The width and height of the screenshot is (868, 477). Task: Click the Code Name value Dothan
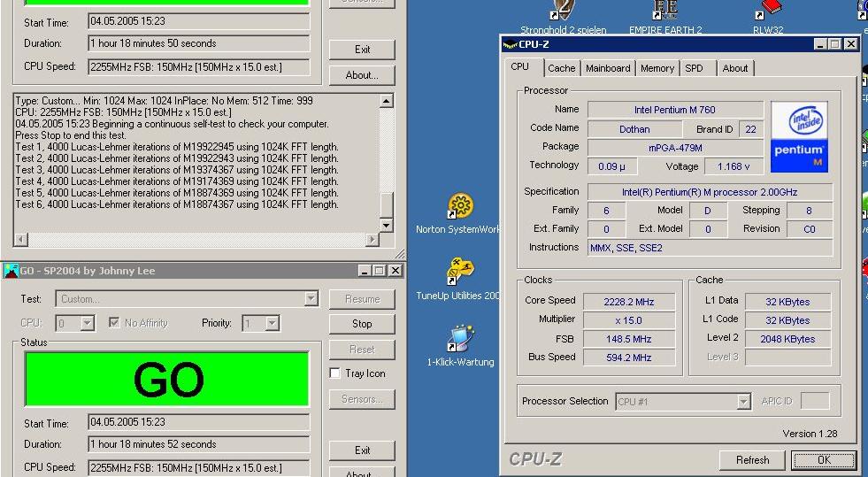(x=634, y=129)
